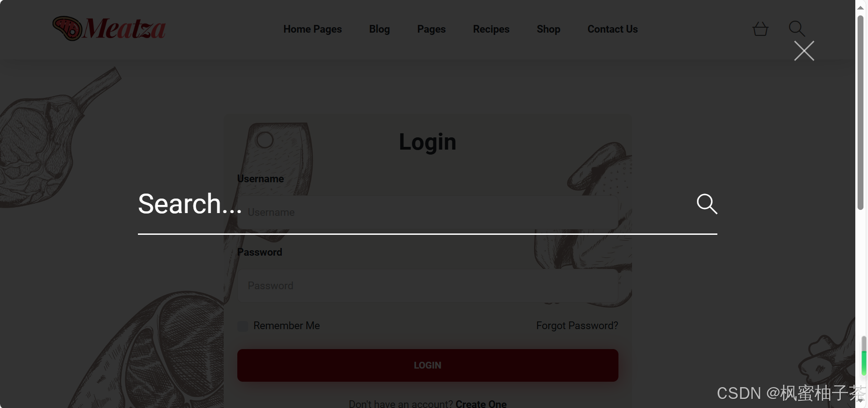Toggle the Remember Me checkbox
The image size is (868, 408).
(x=243, y=326)
